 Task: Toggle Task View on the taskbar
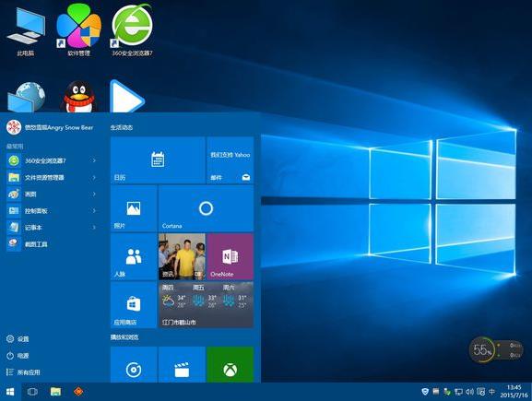32,392
